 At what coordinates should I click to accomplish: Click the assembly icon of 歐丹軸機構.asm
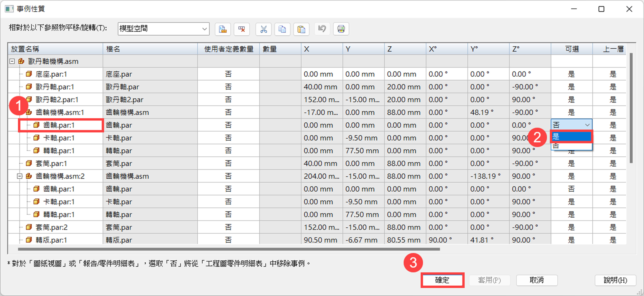(x=21, y=61)
